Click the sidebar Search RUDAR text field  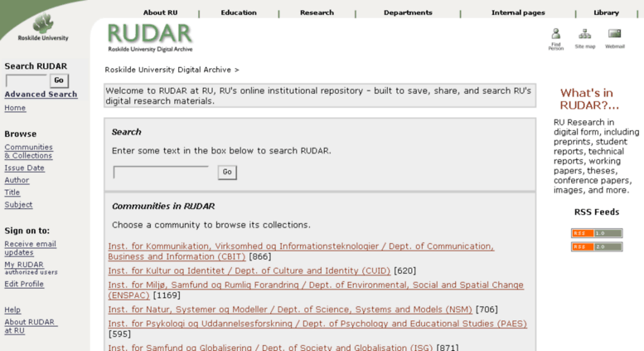[x=27, y=80]
